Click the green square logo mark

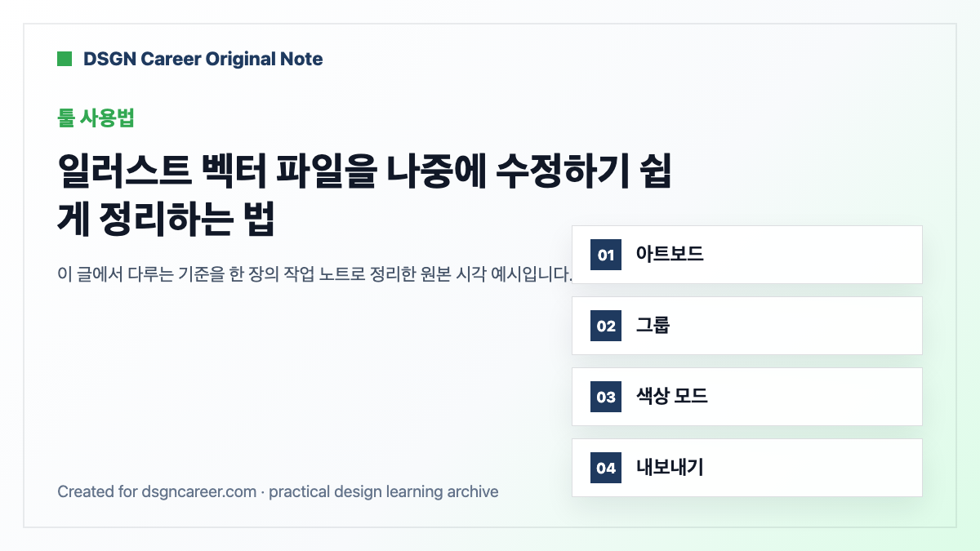(65, 59)
